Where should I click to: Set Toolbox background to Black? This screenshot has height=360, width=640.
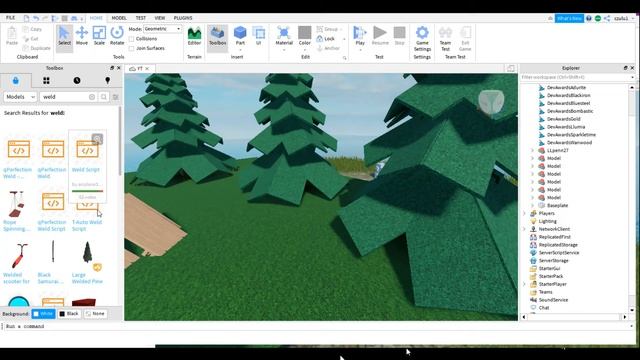click(x=69, y=313)
